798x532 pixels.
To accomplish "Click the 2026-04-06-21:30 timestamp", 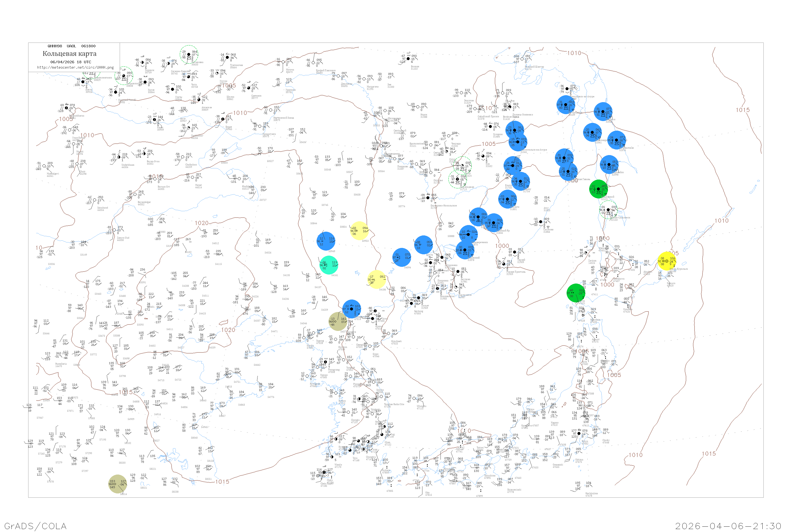I will (728, 526).
